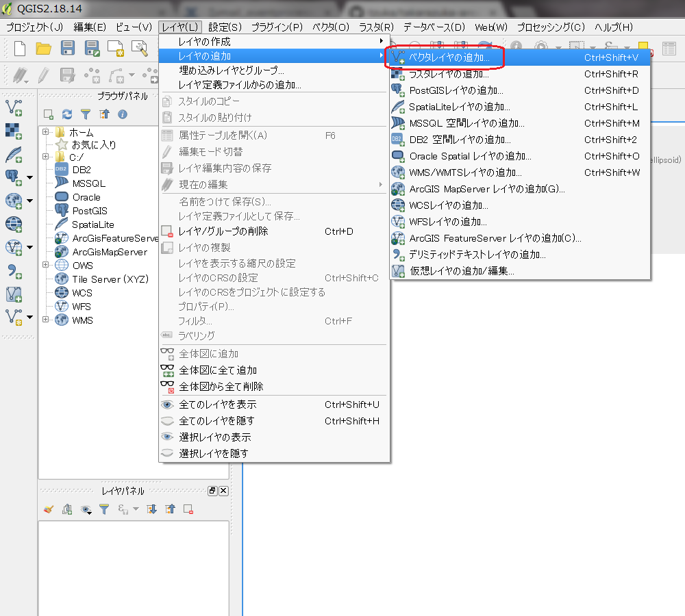Close the レイヤパネル panel
Image resolution: width=685 pixels, height=616 pixels.
(223, 491)
